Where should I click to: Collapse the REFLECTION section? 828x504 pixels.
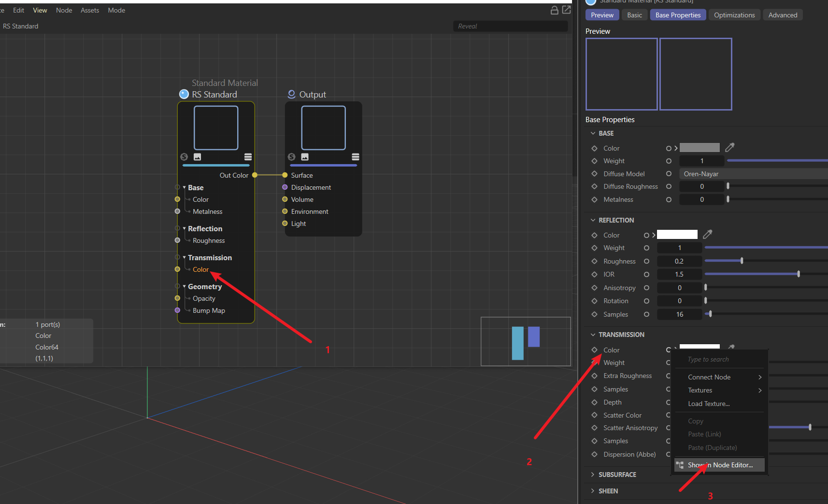click(593, 220)
